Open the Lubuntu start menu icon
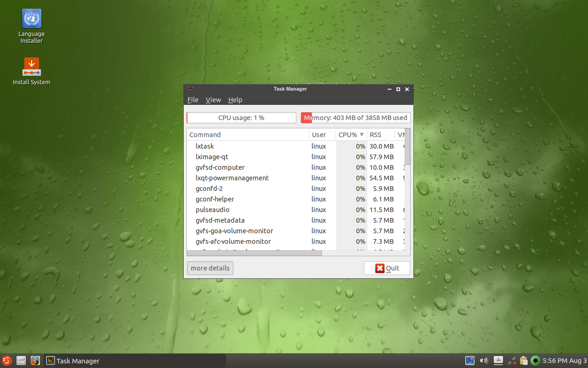 (6, 361)
